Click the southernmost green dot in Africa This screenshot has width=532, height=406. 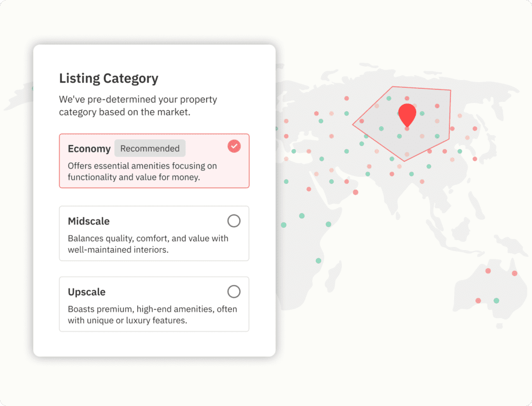click(318, 260)
